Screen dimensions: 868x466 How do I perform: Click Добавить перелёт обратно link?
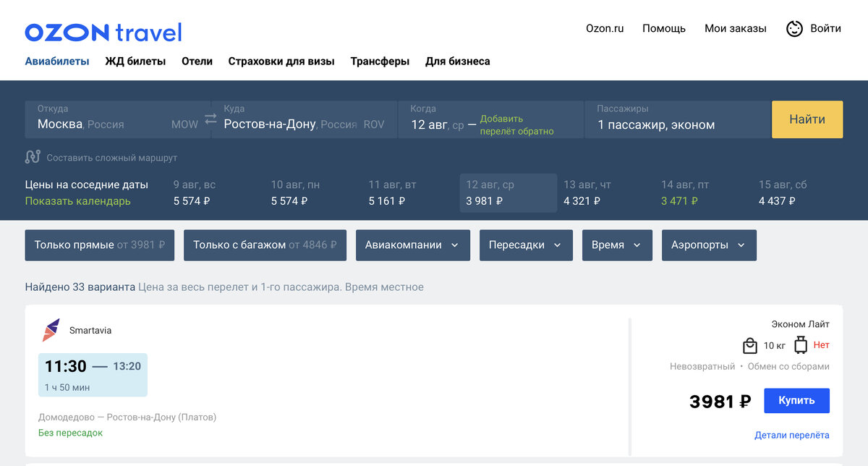point(516,125)
